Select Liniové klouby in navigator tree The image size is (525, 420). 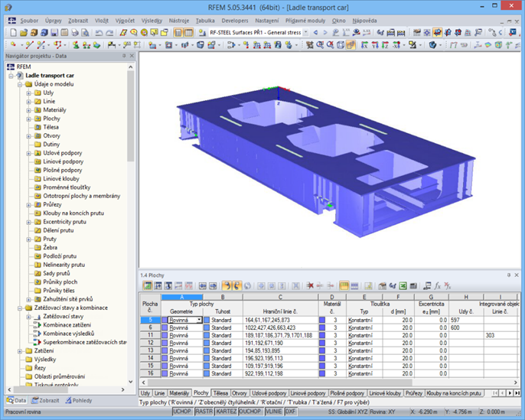pos(61,179)
